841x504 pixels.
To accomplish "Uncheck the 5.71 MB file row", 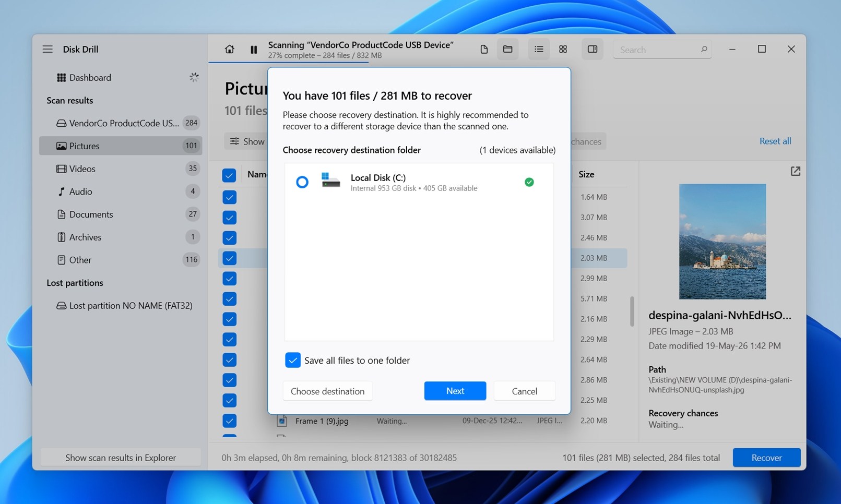I will 229,299.
